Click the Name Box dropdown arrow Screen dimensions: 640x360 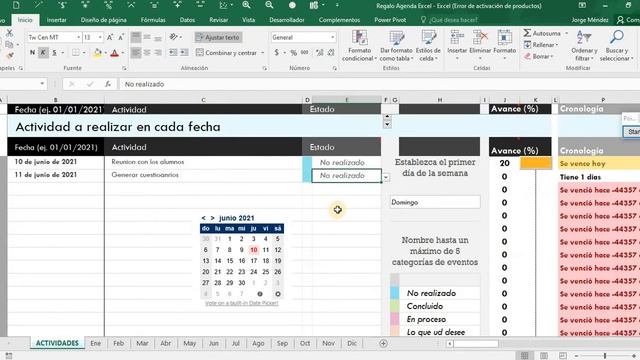coord(42,84)
